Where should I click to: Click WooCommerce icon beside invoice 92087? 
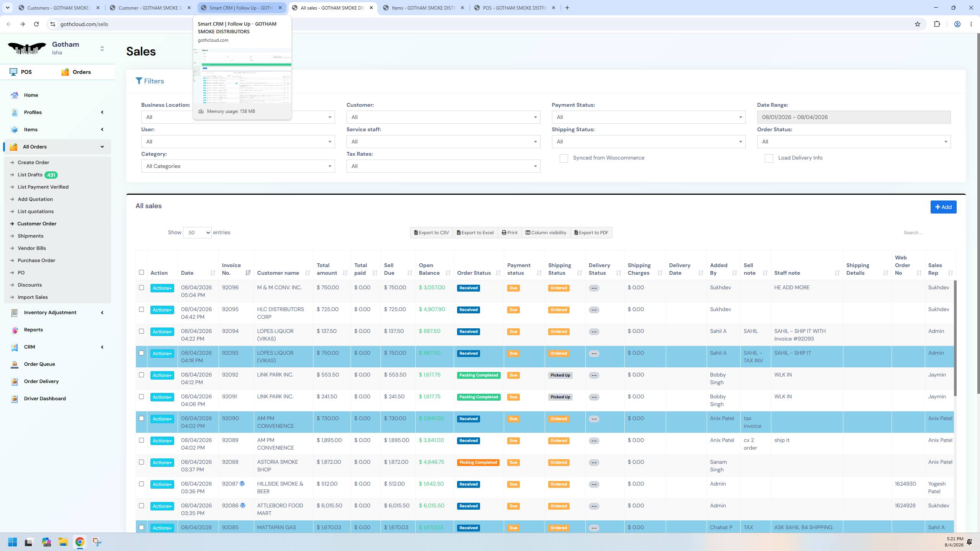coord(242,484)
